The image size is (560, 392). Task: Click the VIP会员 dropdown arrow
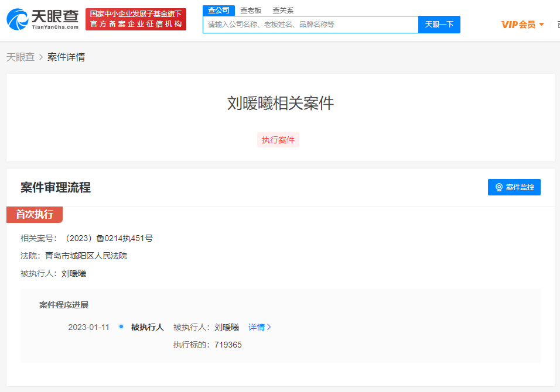[x=541, y=25]
